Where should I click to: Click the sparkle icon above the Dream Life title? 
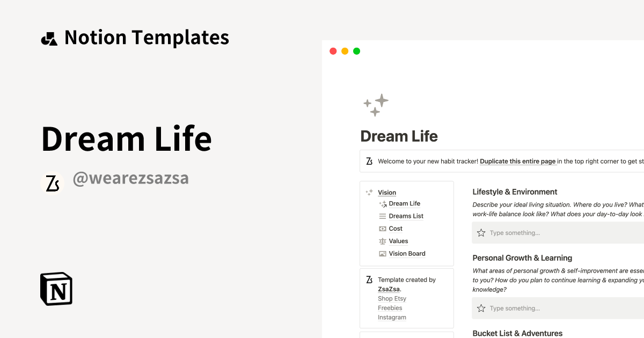(x=376, y=105)
